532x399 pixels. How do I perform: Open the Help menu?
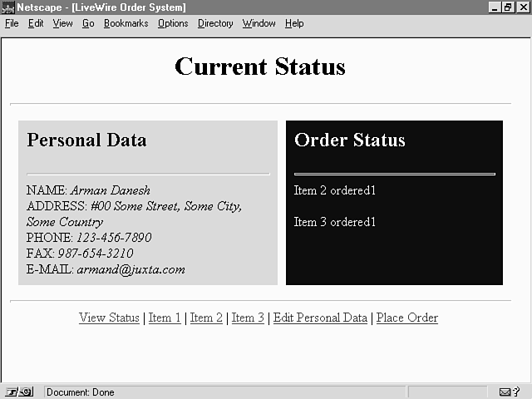coord(294,23)
